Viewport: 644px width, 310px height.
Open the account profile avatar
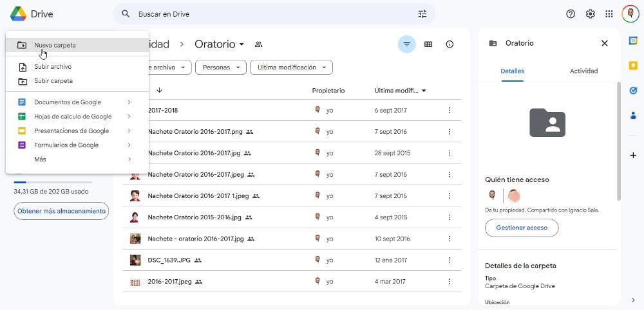(630, 14)
